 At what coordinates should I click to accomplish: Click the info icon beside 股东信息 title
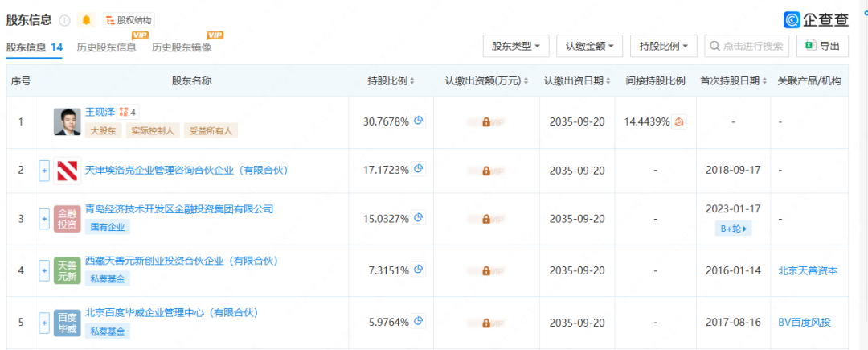[x=65, y=20]
